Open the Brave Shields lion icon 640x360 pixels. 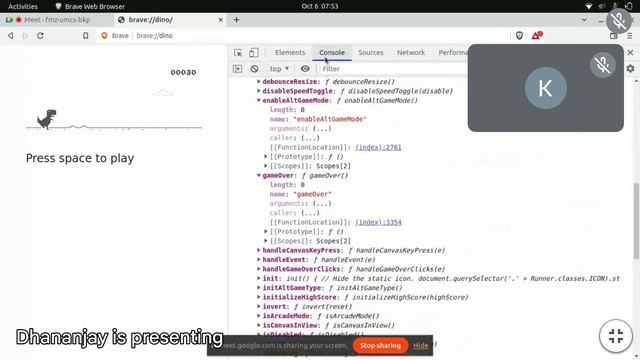point(519,36)
